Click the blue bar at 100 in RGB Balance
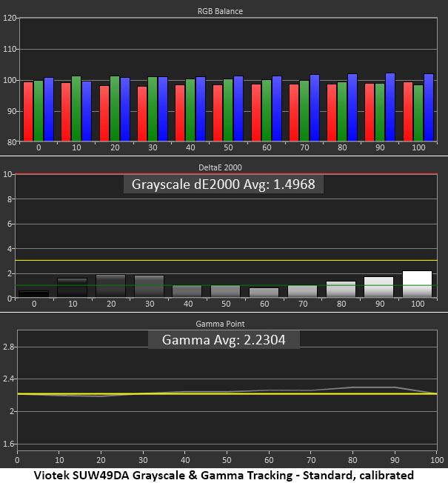Viewport: 448px width, 483px height. tap(429, 107)
